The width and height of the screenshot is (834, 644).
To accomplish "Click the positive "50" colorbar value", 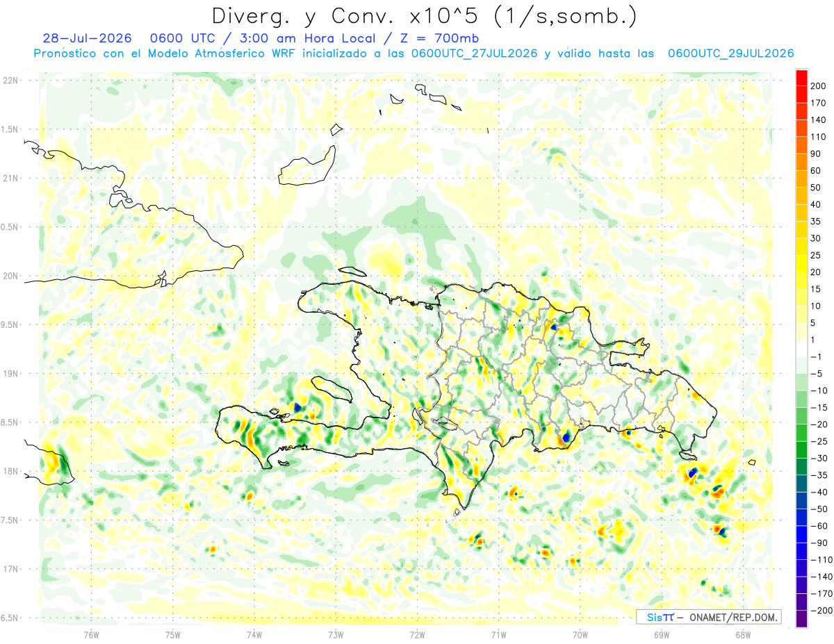I will click(x=816, y=188).
